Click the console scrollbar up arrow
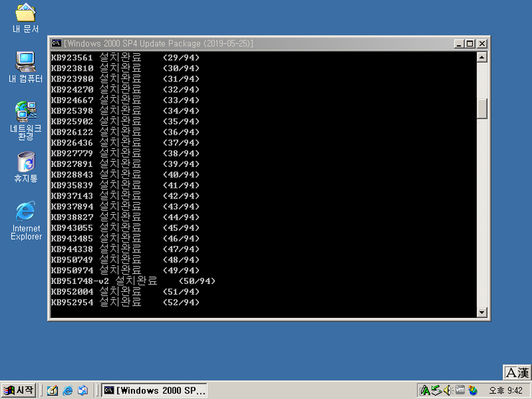The height and width of the screenshot is (399, 532). coord(482,57)
